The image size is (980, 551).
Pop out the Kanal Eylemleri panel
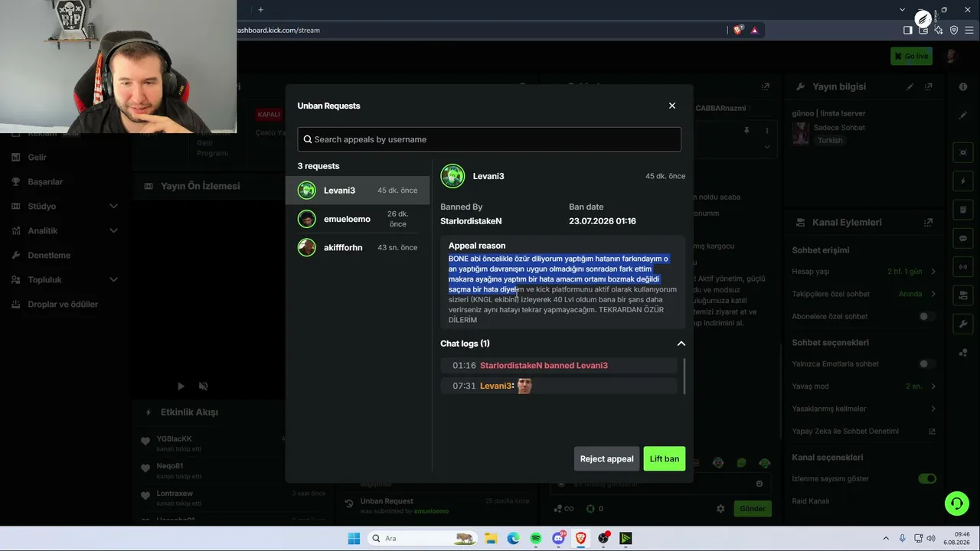tap(929, 223)
